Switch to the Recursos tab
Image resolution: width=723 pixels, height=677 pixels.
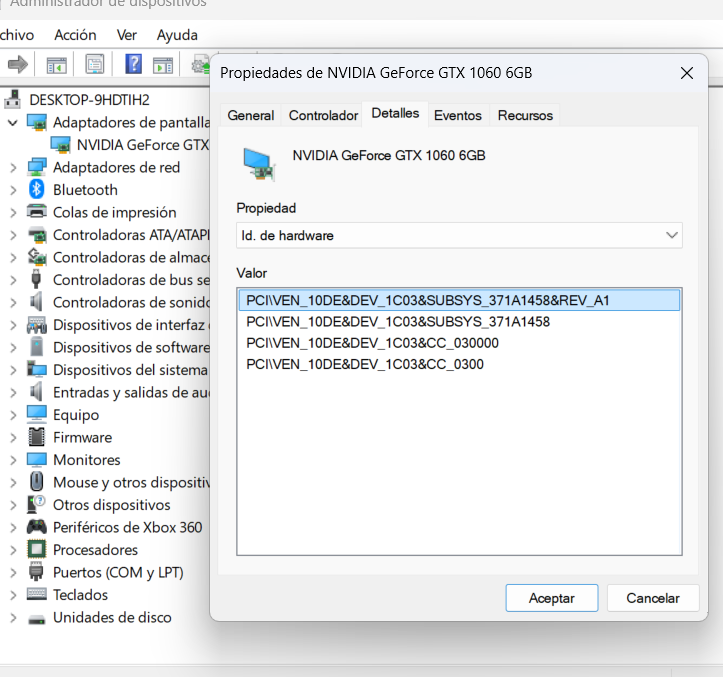pos(525,115)
